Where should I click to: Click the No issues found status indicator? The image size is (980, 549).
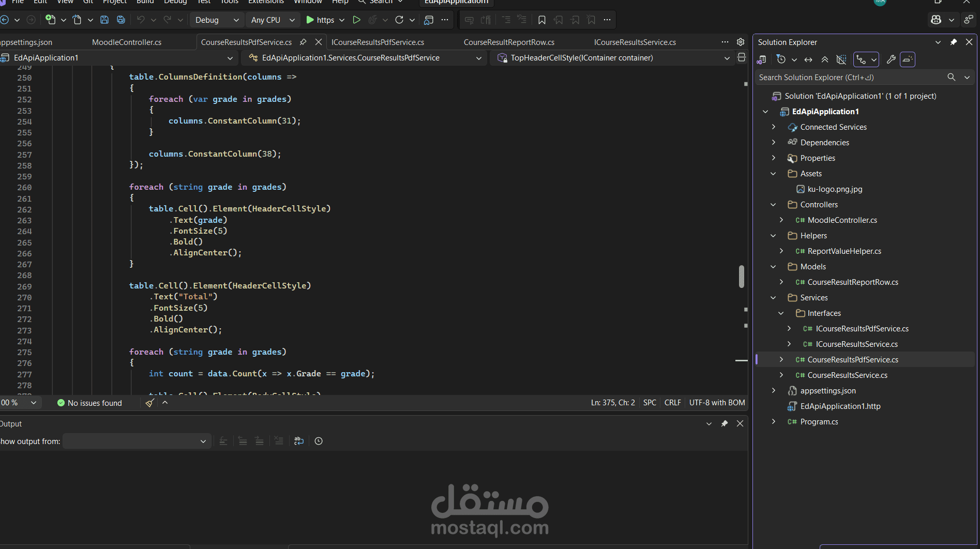click(x=89, y=403)
